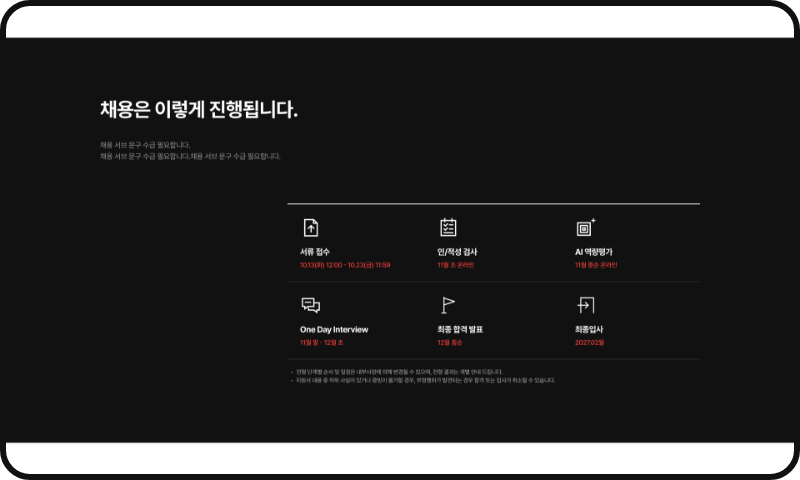The width and height of the screenshot is (800, 480).
Task: Select the 최종 합격 발표 step title
Action: (460, 330)
